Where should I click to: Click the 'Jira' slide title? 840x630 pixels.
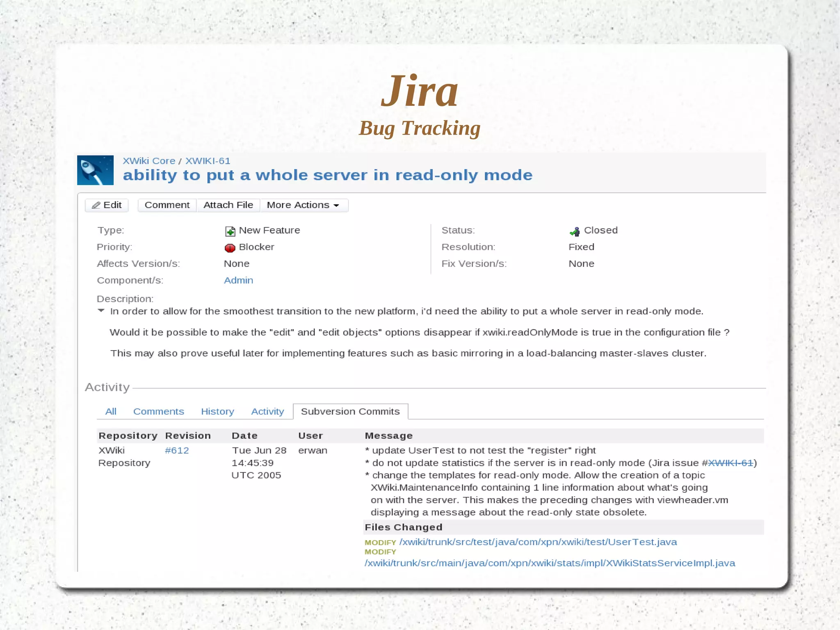pos(420,91)
